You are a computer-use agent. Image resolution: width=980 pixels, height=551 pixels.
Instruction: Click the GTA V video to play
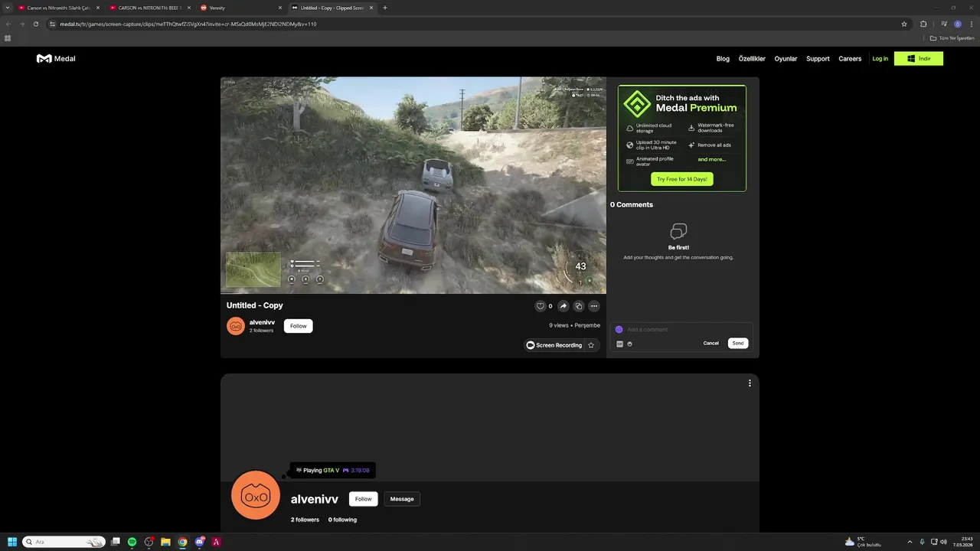413,185
